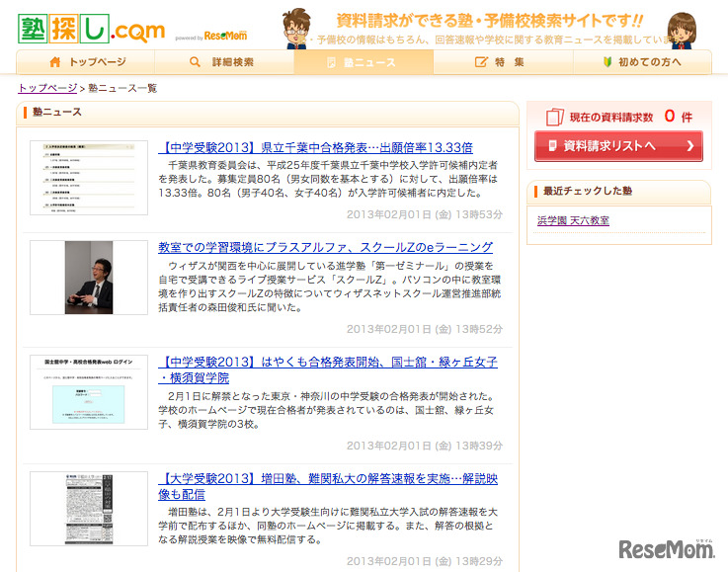This screenshot has height=572, width=728.
Task: Click summary text starting 千葉県教育委員会は
Action: coord(328,179)
